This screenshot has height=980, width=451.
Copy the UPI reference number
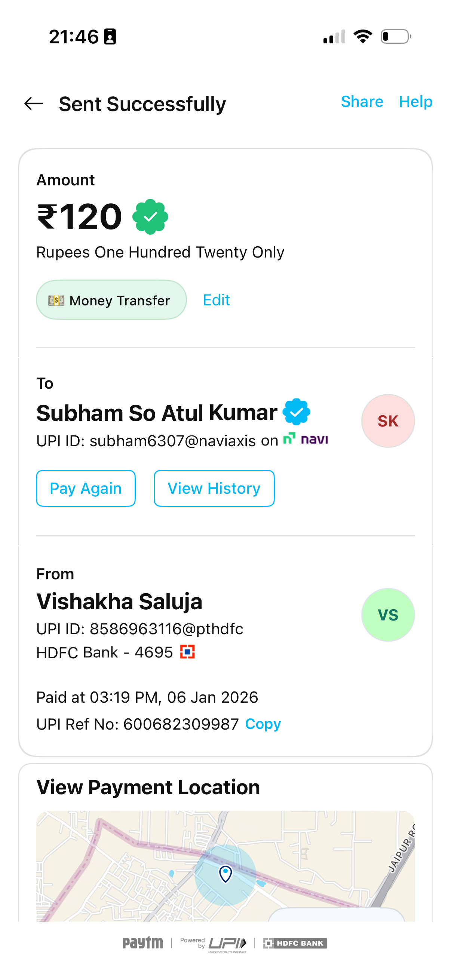tap(263, 724)
